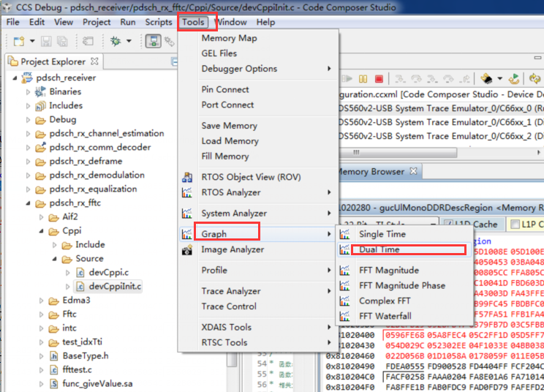544x392 pixels.
Task: Select Single Time graph option
Action: pyautogui.click(x=382, y=234)
